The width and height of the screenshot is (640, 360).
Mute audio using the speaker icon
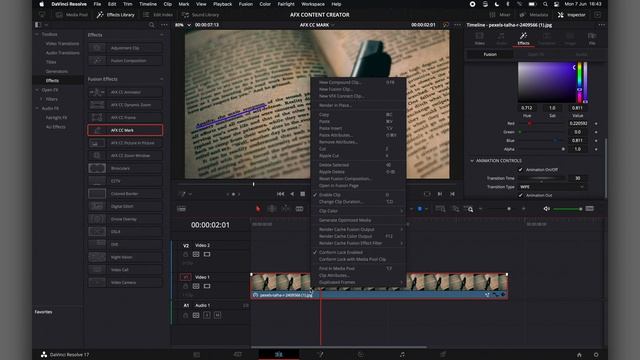click(x=547, y=209)
